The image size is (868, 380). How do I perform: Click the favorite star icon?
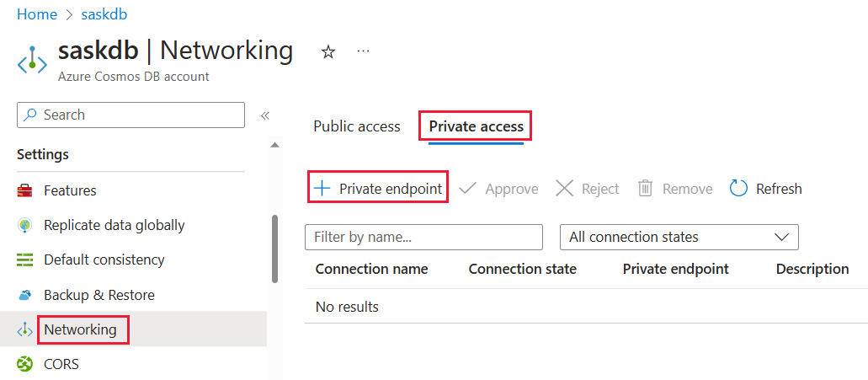coord(328,52)
